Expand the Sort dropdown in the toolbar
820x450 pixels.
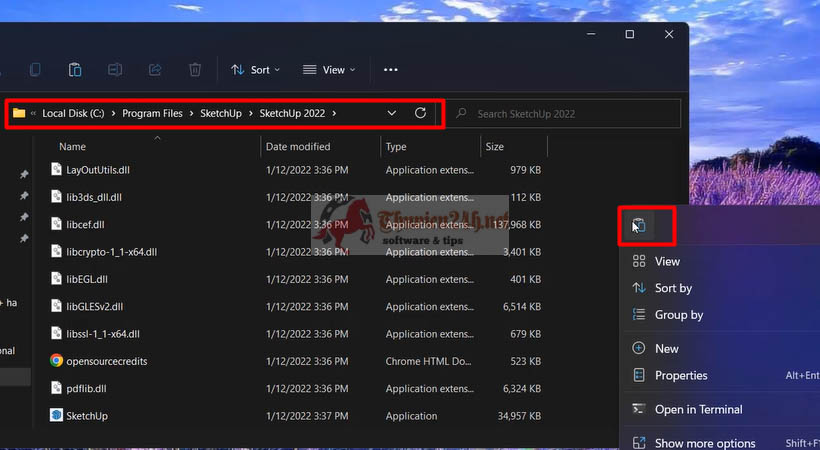pyautogui.click(x=256, y=70)
